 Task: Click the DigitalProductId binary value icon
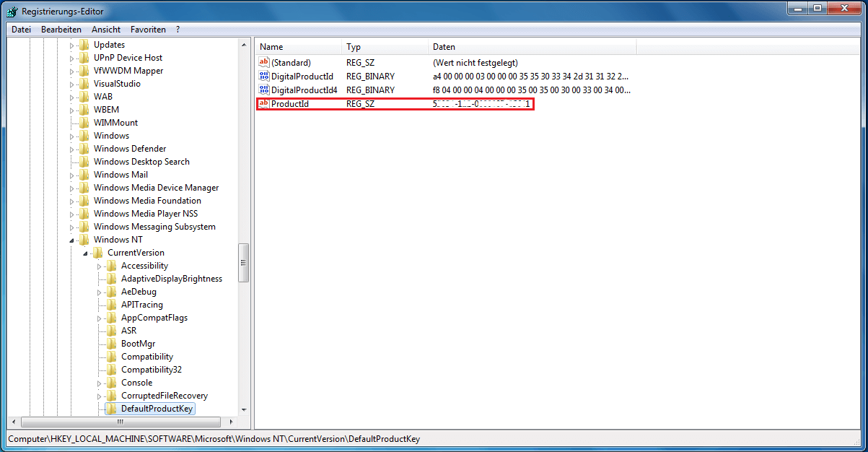263,76
